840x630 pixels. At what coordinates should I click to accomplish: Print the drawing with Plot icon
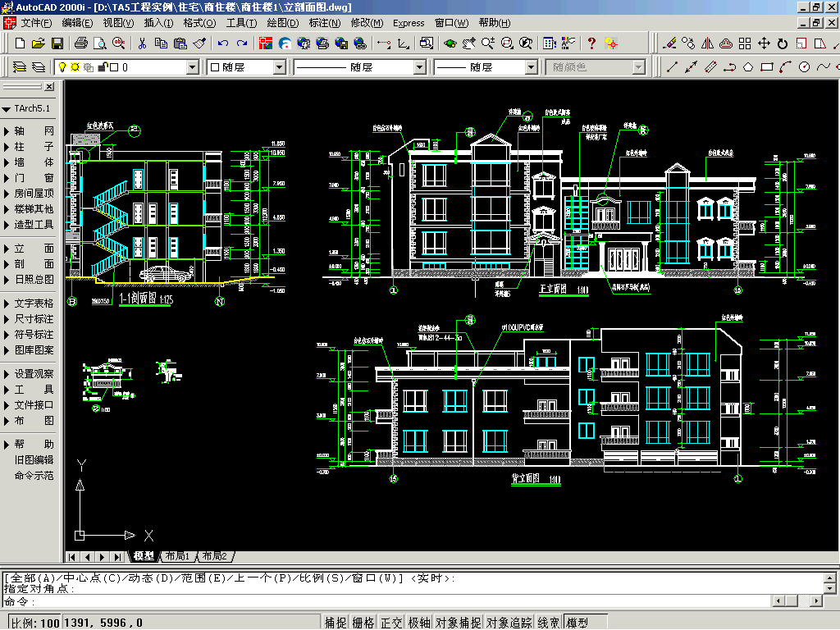81,43
